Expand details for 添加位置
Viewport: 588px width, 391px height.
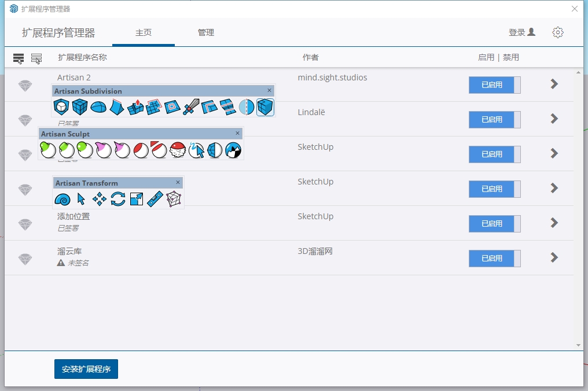click(554, 223)
